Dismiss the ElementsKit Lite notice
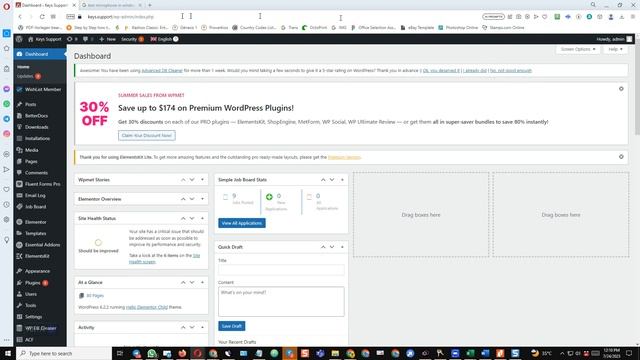Screen dimensions: 640x360 coord(621,157)
